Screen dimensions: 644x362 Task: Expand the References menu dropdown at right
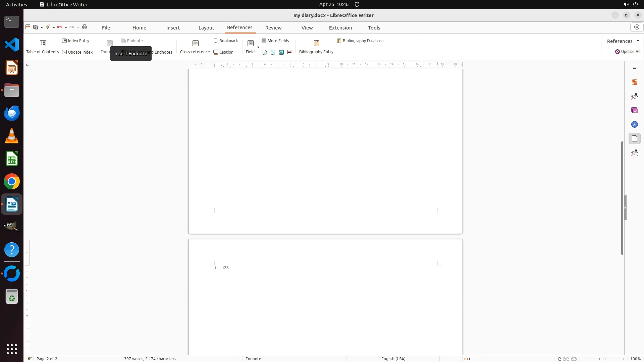pyautogui.click(x=638, y=41)
